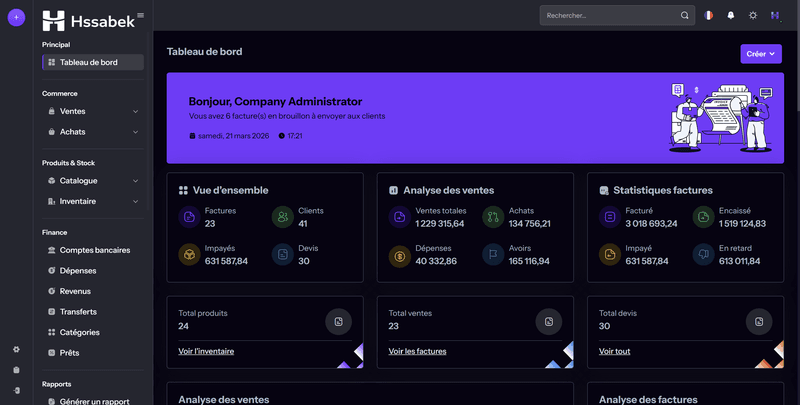Screen dimensions: 800x405
Task: Click the Total produits card icon
Action: pyautogui.click(x=339, y=321)
